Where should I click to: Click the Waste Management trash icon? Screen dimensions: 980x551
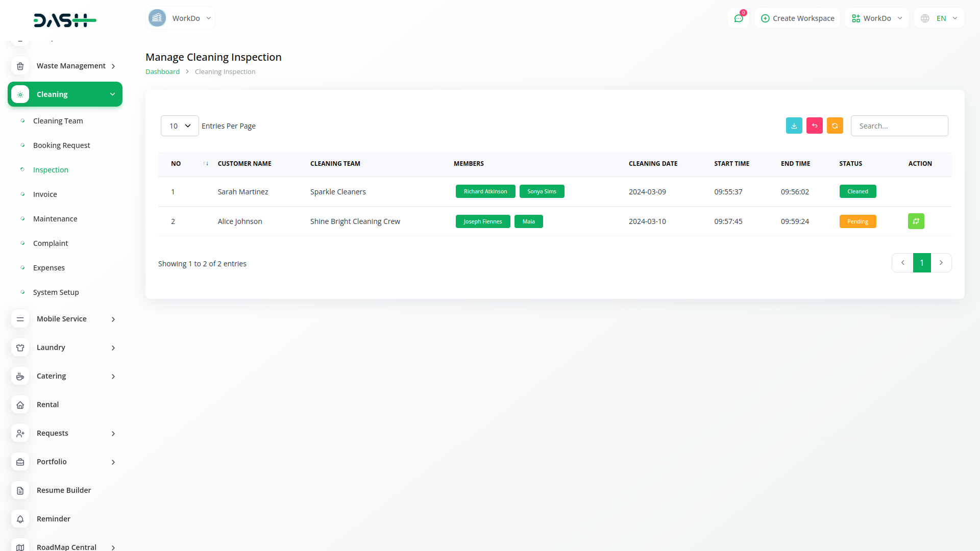pyautogui.click(x=20, y=66)
